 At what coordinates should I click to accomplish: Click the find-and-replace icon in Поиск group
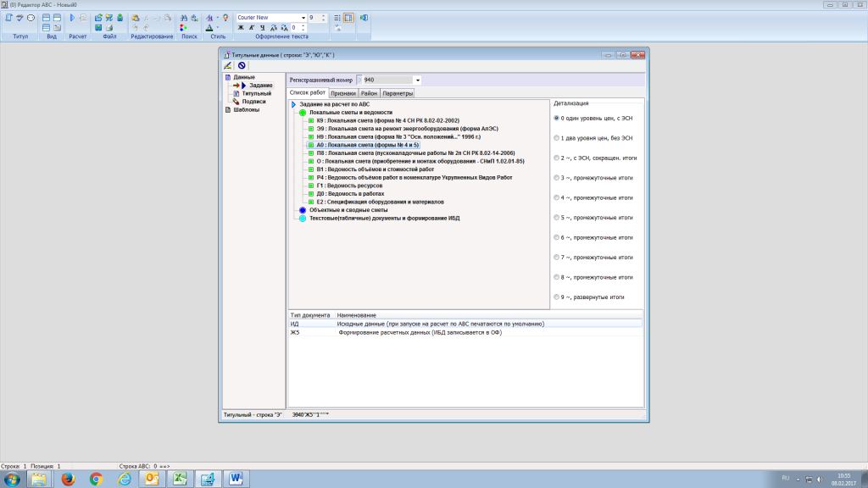point(194,18)
